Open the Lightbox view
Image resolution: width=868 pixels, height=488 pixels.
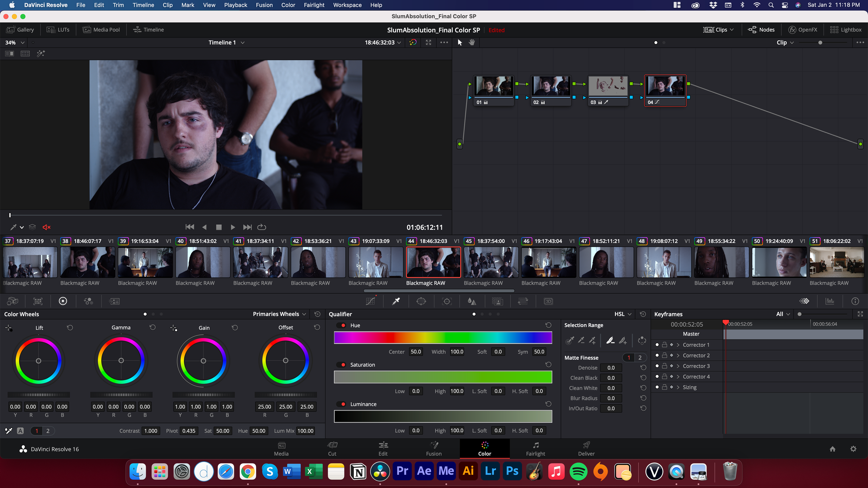846,30
